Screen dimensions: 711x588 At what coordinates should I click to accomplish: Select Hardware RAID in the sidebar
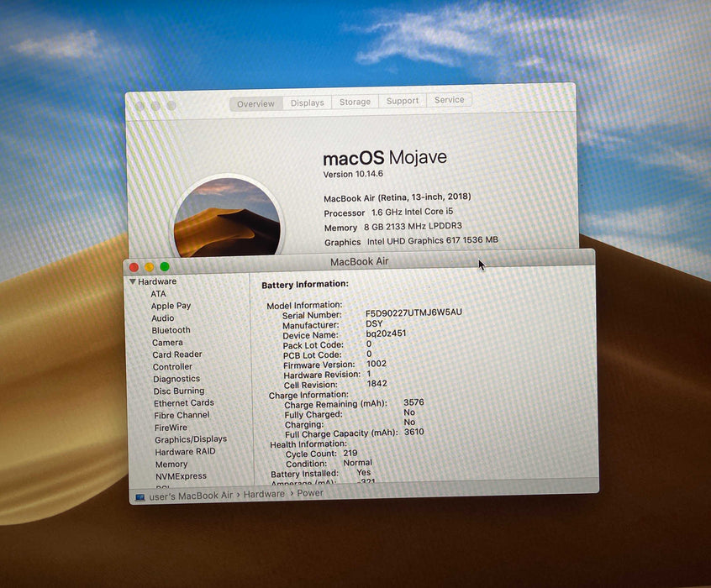tap(185, 452)
